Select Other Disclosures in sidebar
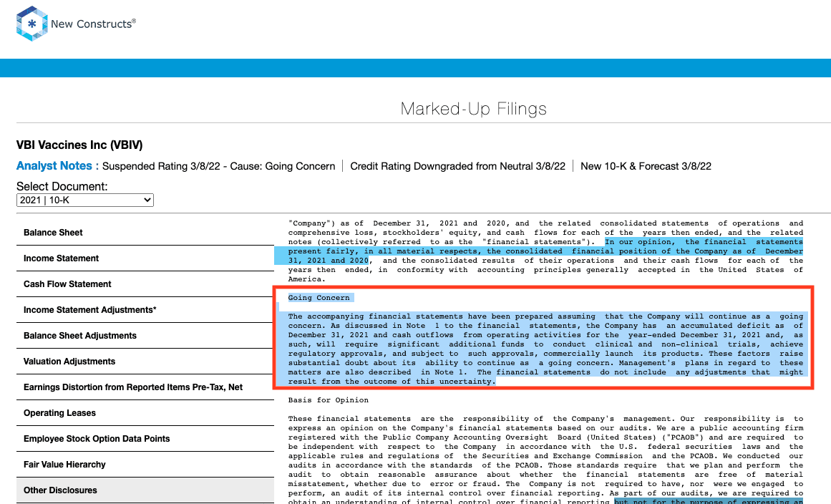831x504 pixels. pos(145,490)
